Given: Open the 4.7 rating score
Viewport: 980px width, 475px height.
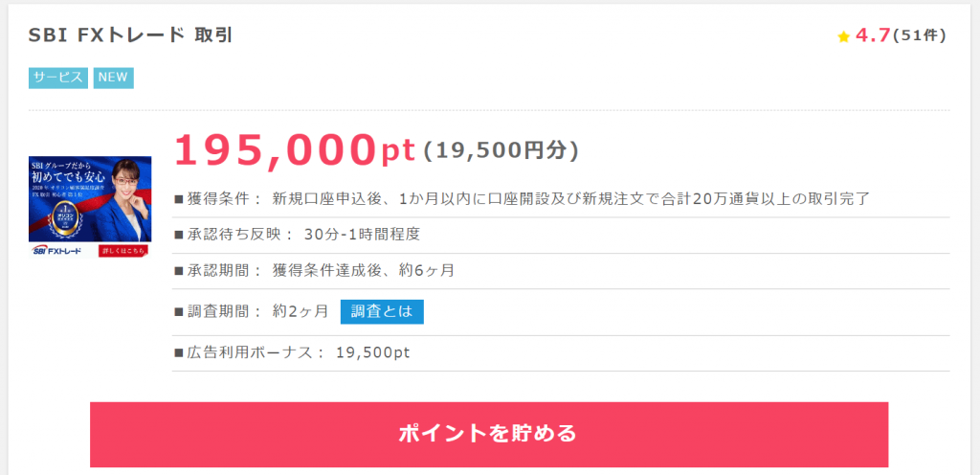Looking at the screenshot, I should (x=873, y=35).
